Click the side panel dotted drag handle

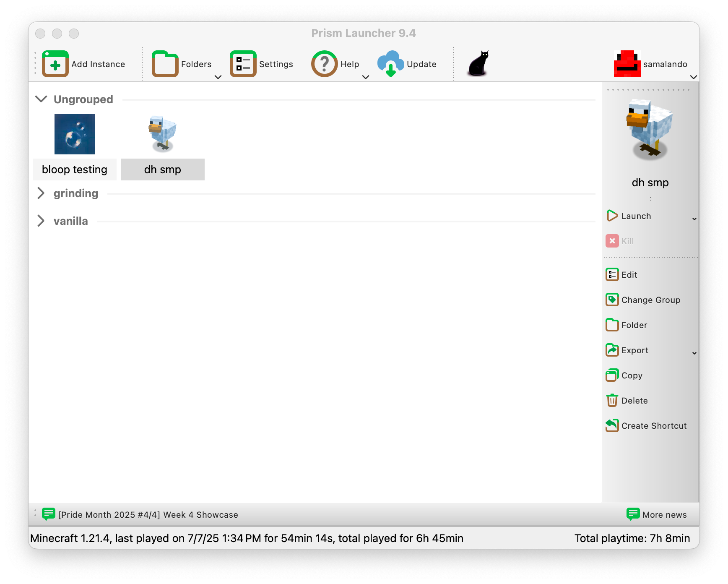[648, 90]
